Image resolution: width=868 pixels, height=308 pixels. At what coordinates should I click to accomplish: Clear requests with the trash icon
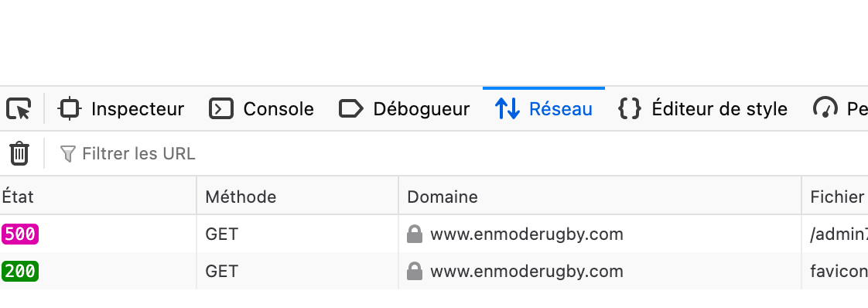click(x=19, y=153)
